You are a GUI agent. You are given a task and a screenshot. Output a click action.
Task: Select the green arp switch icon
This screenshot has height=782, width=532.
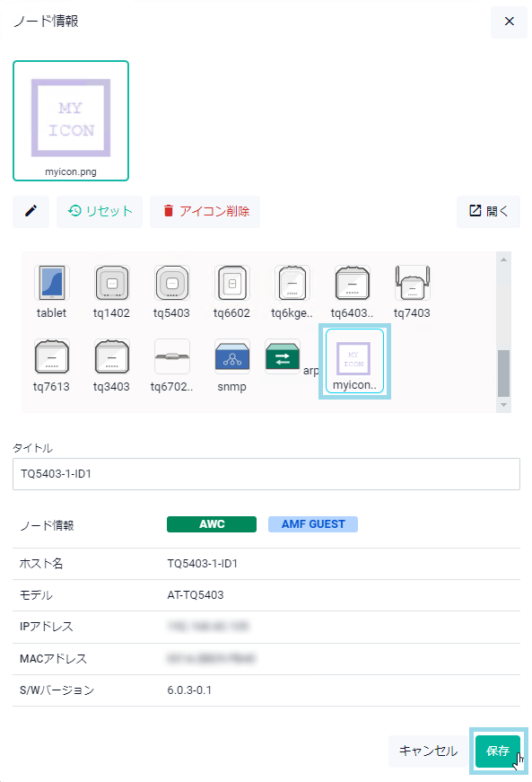(283, 357)
